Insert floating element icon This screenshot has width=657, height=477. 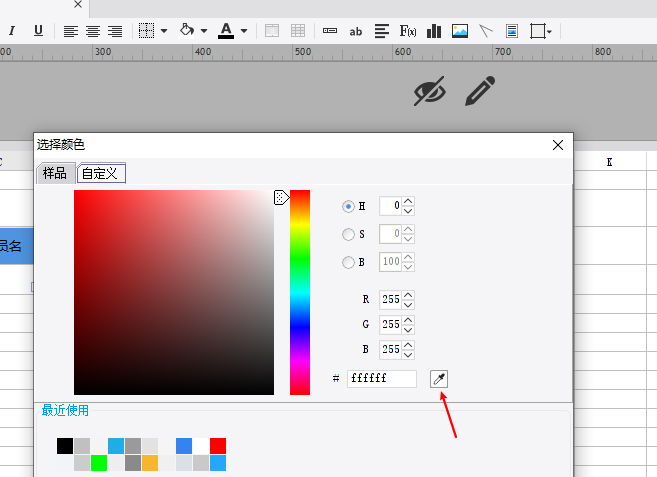coord(538,31)
